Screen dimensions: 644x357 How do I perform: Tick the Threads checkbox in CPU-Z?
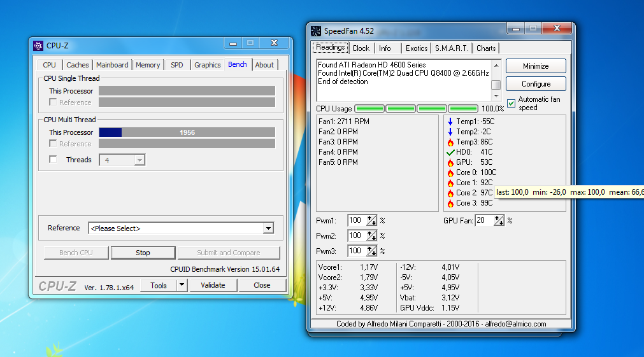click(x=53, y=159)
